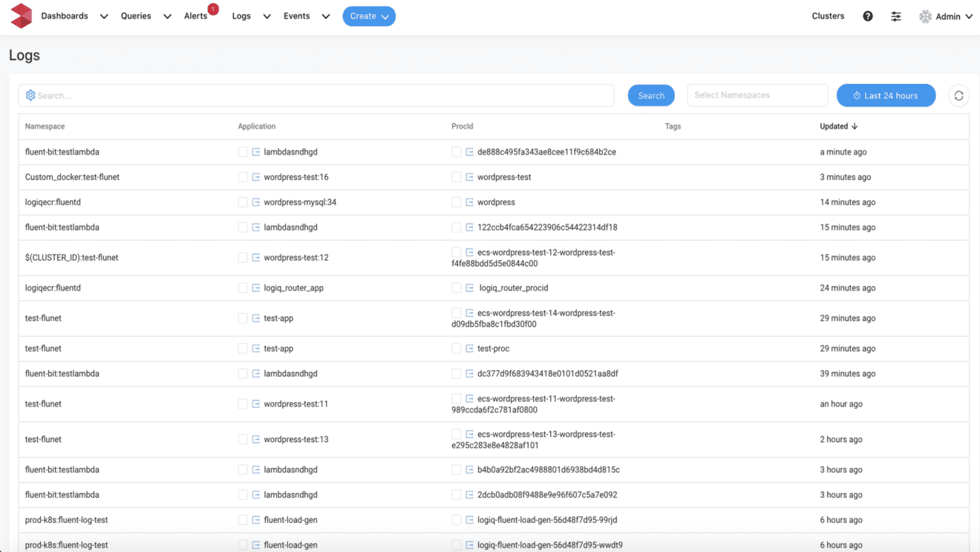Go to Clusters
This screenshot has width=980, height=552.
click(828, 16)
